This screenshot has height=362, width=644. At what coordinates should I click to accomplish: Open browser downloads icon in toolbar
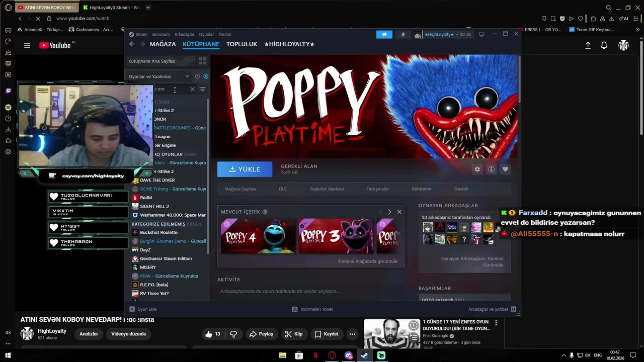point(611,19)
